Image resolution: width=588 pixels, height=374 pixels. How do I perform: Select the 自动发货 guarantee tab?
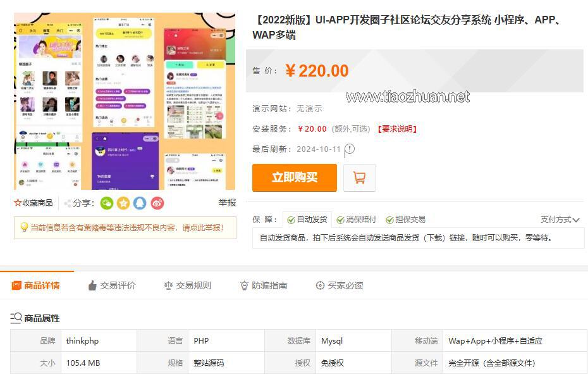[307, 220]
